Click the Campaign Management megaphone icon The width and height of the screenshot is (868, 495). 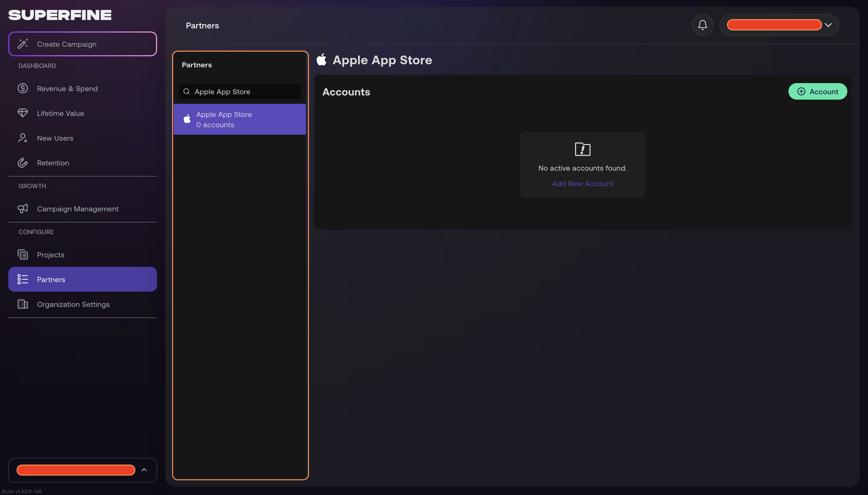click(23, 209)
